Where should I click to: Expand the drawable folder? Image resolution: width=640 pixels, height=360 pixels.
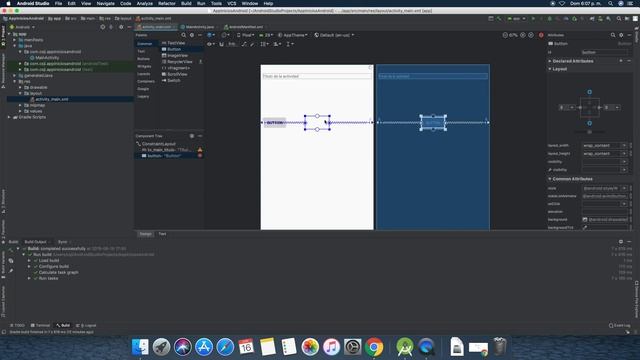(20, 87)
